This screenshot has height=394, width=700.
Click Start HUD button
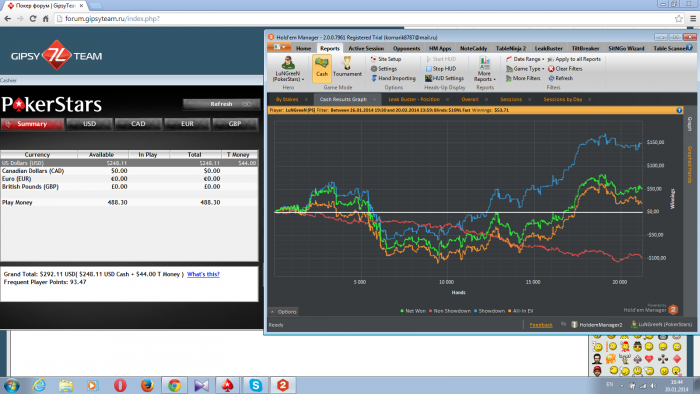point(441,59)
